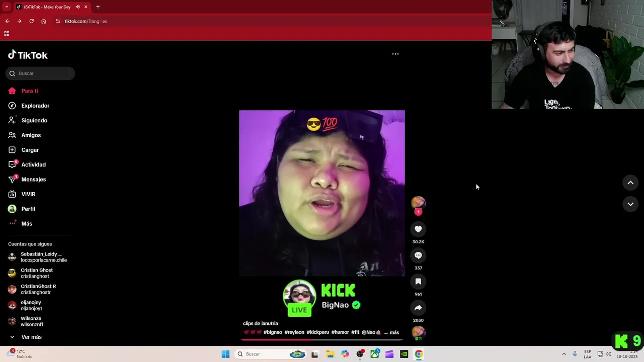Open the Windows Start menu
The height and width of the screenshot is (362, 644).
click(x=225, y=354)
